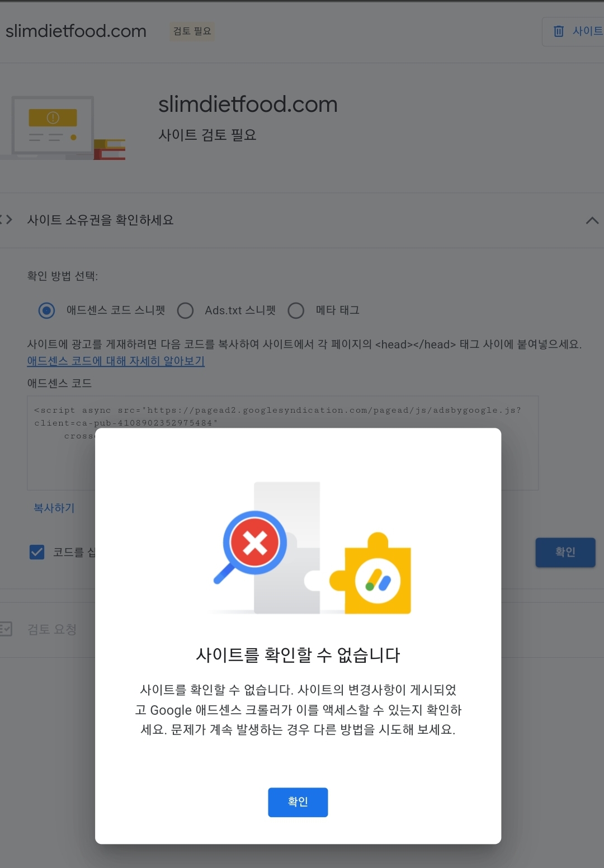Click the AdSense code text box
The width and height of the screenshot is (604, 868).
(282, 443)
